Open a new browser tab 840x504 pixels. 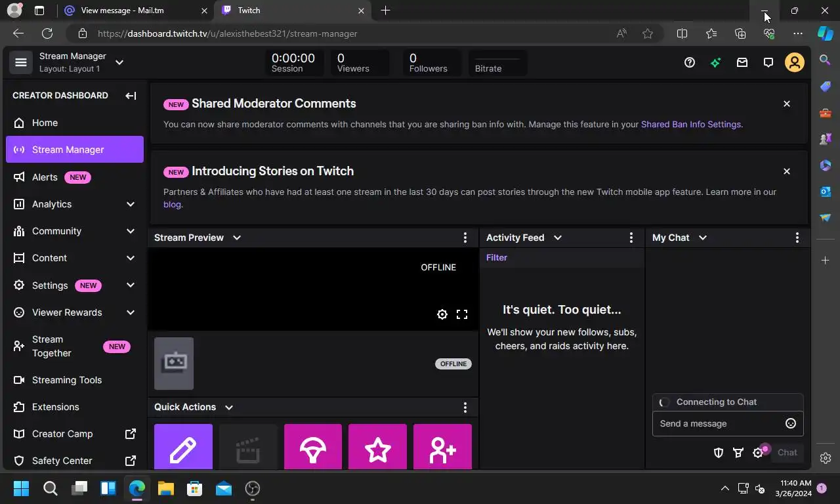click(x=385, y=10)
